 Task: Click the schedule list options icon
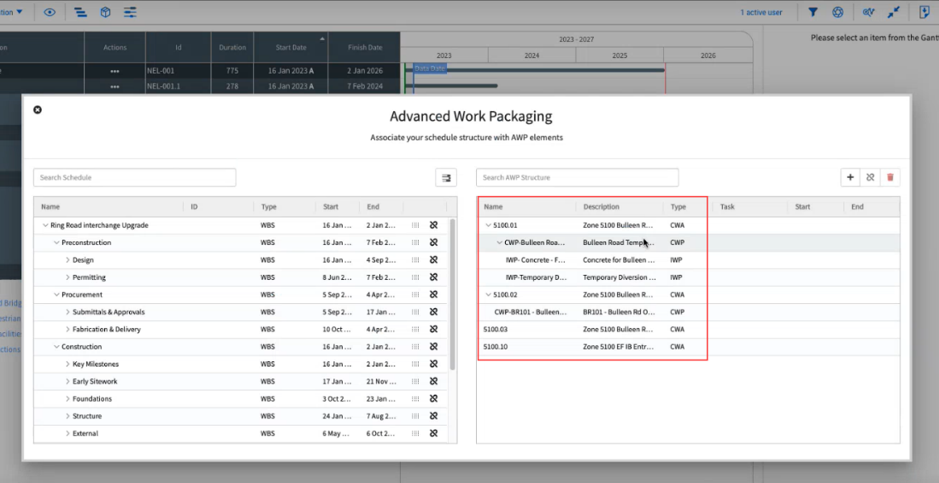coord(446,178)
